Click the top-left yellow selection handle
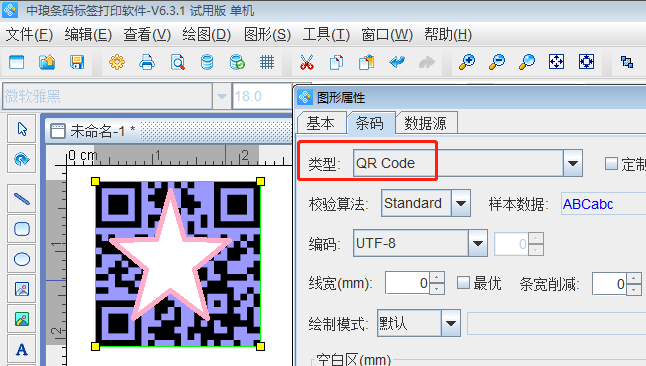The height and width of the screenshot is (366, 646). coord(95,181)
